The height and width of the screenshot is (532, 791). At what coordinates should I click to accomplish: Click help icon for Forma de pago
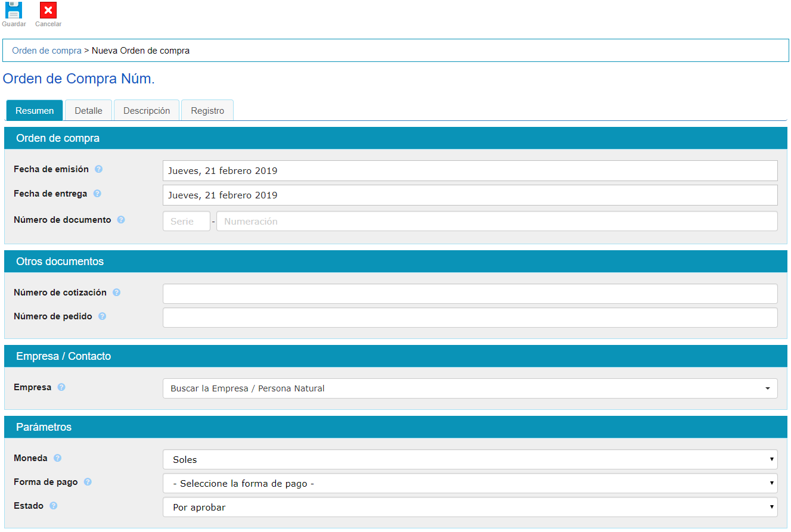coord(88,482)
